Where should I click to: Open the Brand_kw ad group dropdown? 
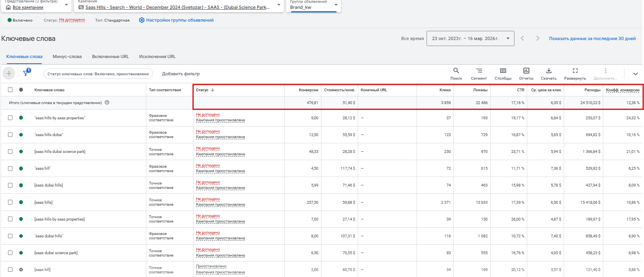[x=336, y=5]
